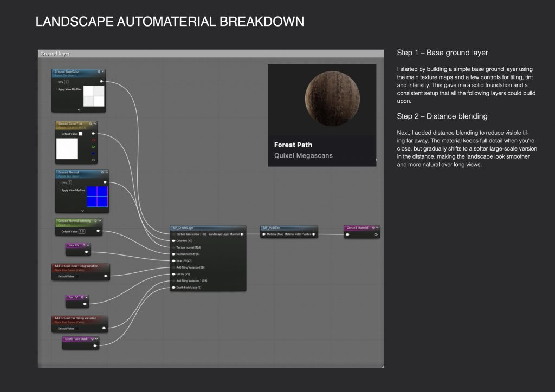Toggle Default Value on Add Ground Near Tiling Variation
The width and height of the screenshot is (555, 392).
77,276
